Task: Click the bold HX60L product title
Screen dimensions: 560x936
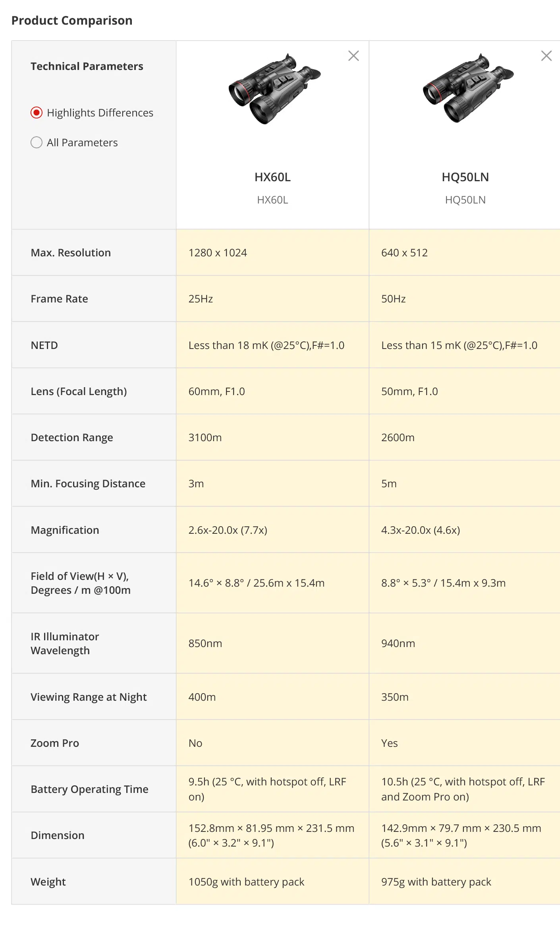Action: [272, 177]
